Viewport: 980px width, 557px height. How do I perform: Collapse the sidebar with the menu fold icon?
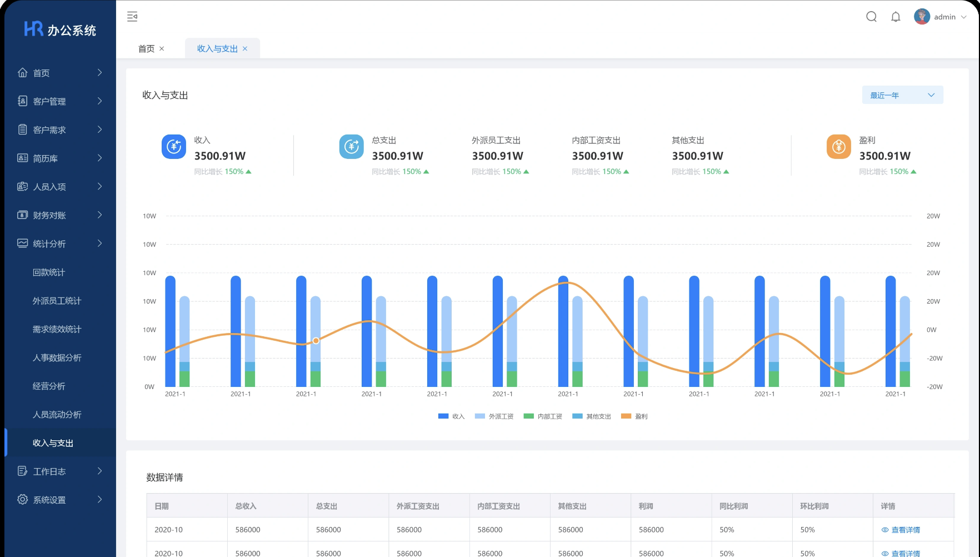coord(132,17)
